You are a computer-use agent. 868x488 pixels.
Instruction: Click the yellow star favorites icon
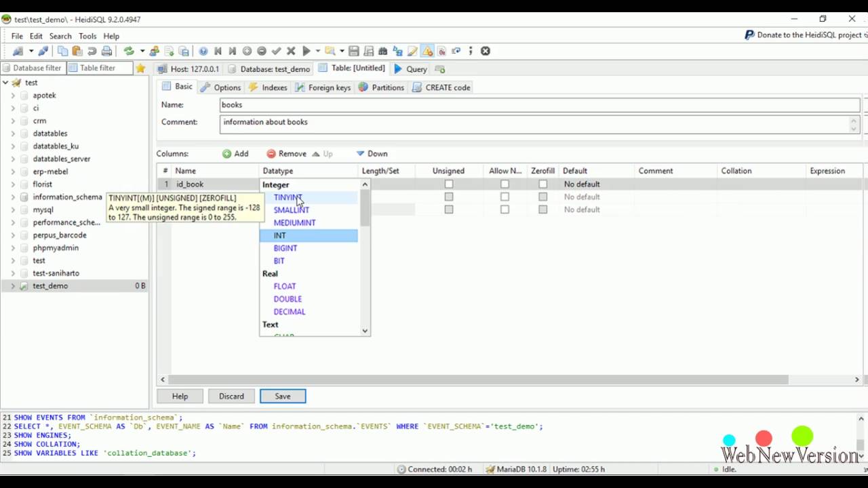tap(140, 68)
